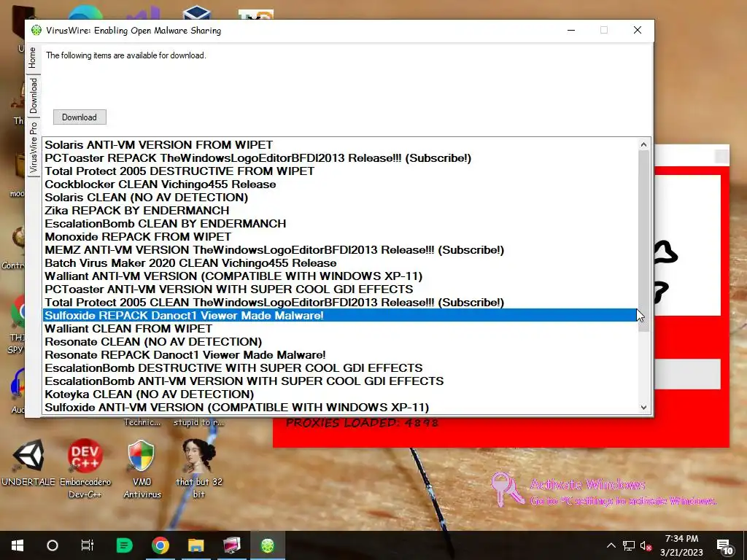This screenshot has width=747, height=560.
Task: Select Sulfoxide ANTI-VM VERSION row
Action: tap(340, 407)
